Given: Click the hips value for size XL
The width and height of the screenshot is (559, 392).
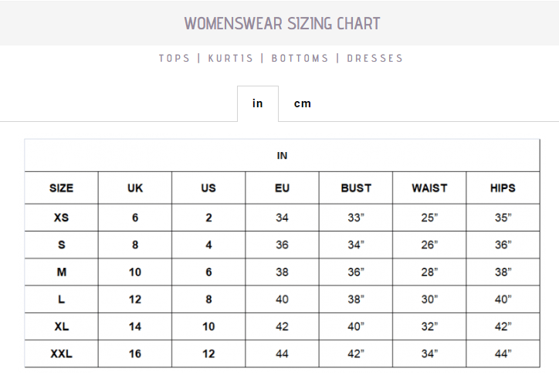Looking at the screenshot, I should (503, 326).
